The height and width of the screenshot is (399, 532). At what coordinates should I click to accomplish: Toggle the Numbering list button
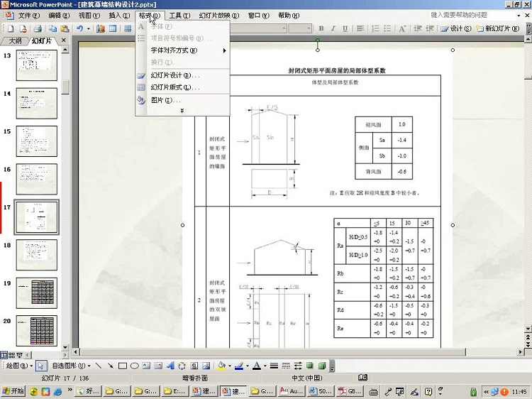click(x=375, y=28)
